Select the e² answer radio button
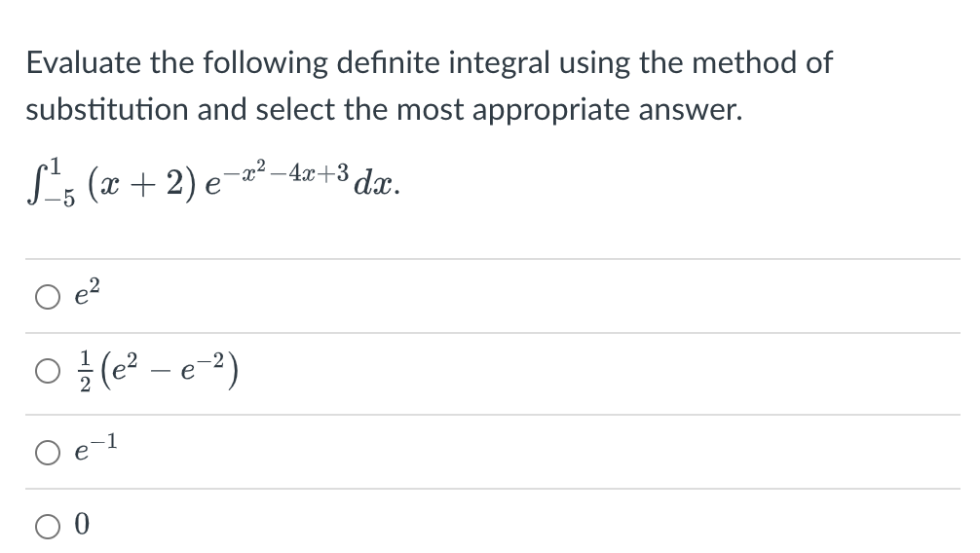This screenshot has height=553, width=980. [48, 297]
